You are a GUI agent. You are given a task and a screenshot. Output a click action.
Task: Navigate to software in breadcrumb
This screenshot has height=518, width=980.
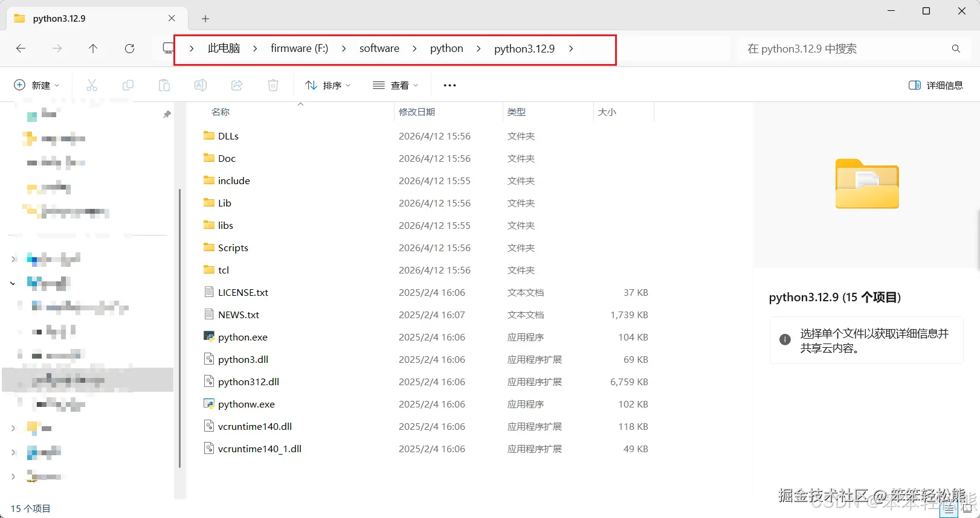379,48
